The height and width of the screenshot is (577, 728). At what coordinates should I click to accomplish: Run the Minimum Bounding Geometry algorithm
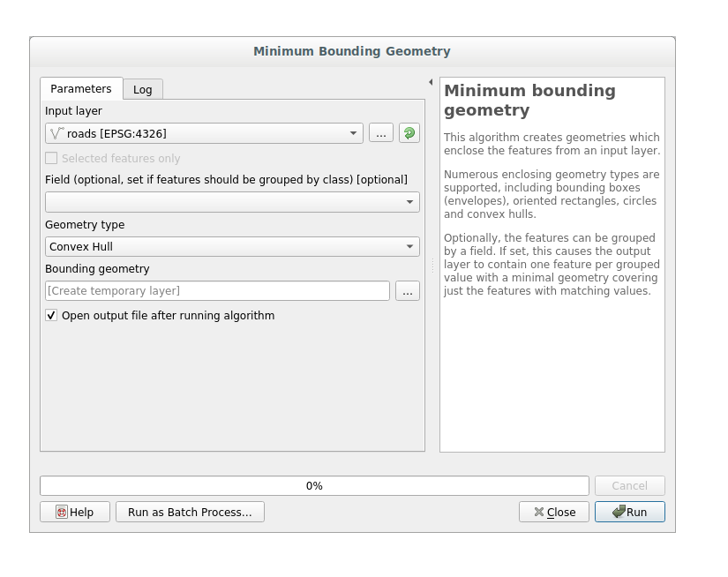point(629,512)
